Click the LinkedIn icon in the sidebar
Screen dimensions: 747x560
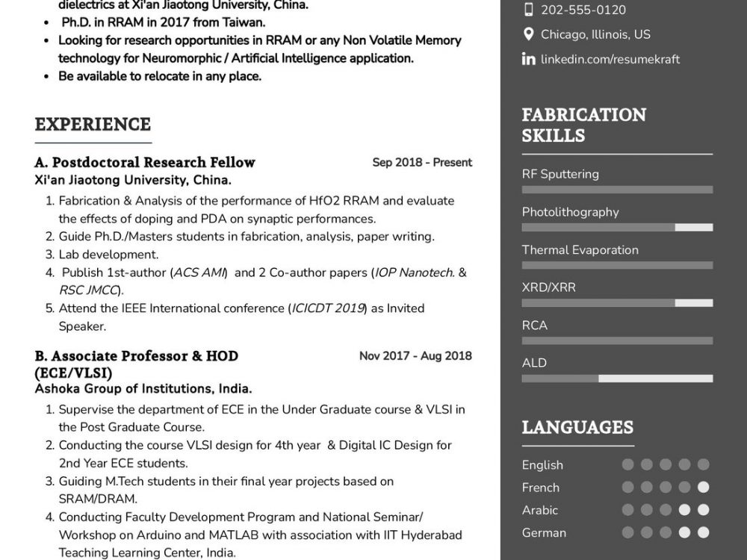(529, 58)
